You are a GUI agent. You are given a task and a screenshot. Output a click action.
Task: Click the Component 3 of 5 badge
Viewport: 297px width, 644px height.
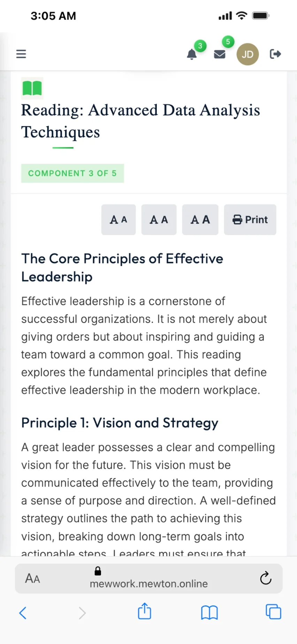[x=73, y=173]
